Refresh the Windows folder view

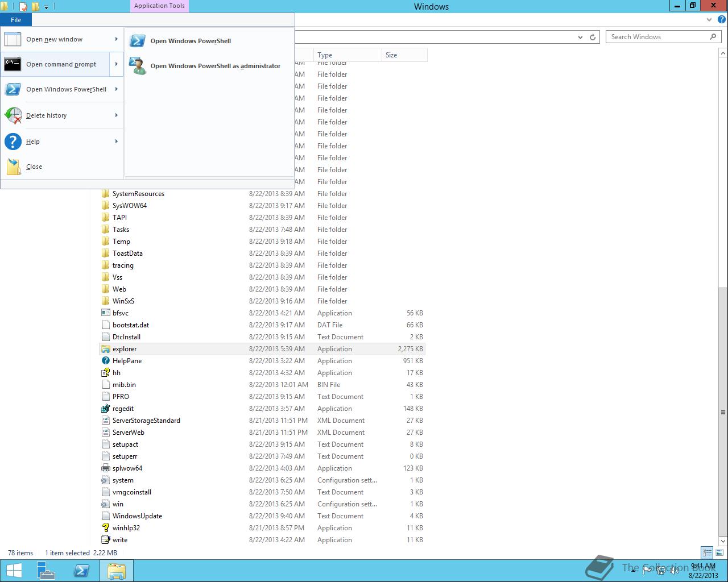[x=593, y=37]
